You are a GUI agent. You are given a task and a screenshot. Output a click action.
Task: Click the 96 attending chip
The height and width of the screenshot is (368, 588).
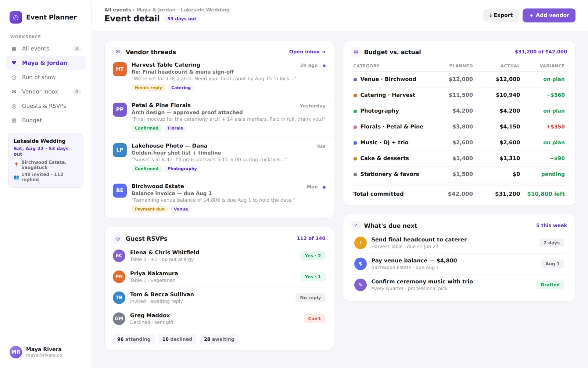134,339
